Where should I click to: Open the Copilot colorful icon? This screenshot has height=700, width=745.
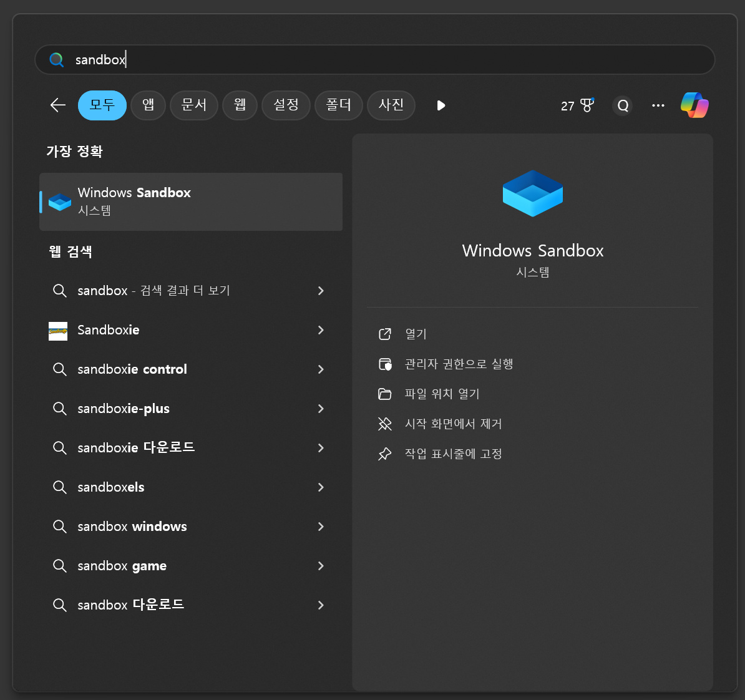694,105
